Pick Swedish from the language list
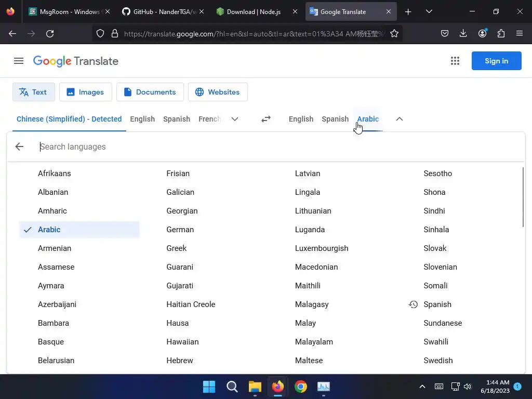 click(438, 361)
